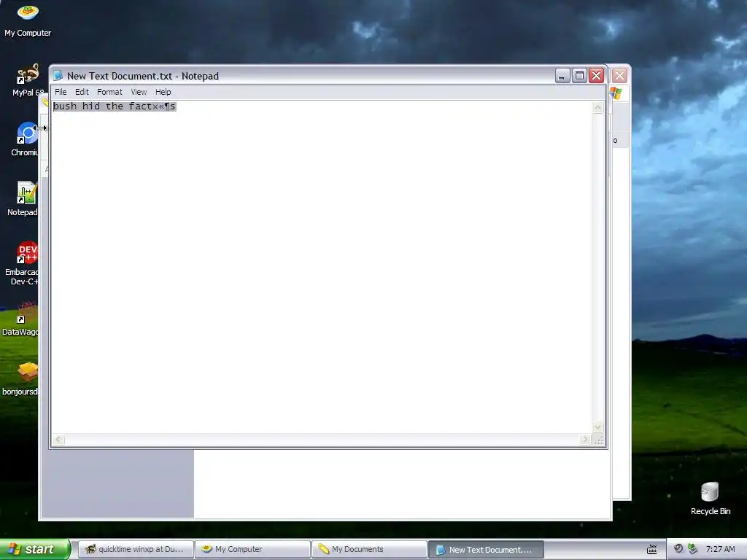Click inside the Notepad text editing area
747x560 pixels.
[322, 267]
